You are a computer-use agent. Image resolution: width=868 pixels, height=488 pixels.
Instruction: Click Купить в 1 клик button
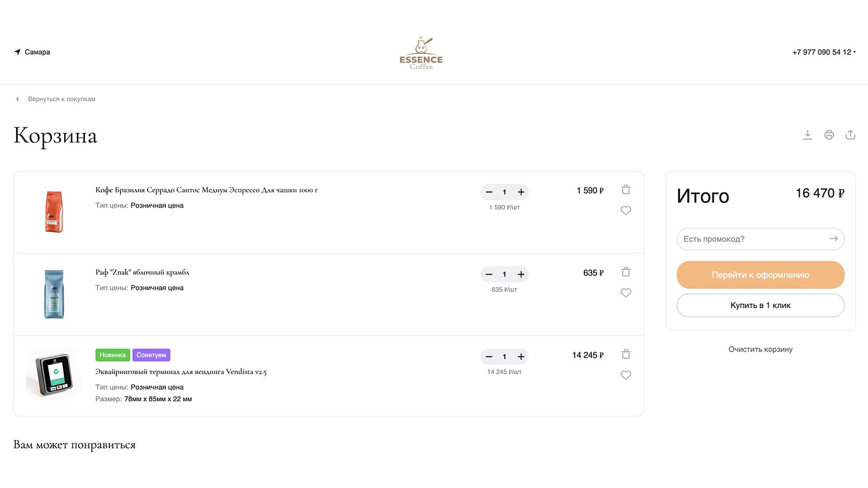(x=760, y=305)
